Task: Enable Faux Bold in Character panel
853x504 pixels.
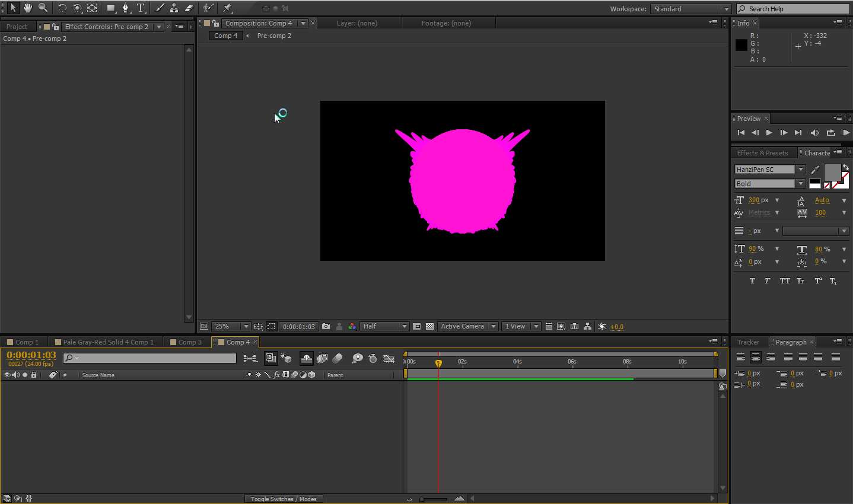Action: click(752, 281)
